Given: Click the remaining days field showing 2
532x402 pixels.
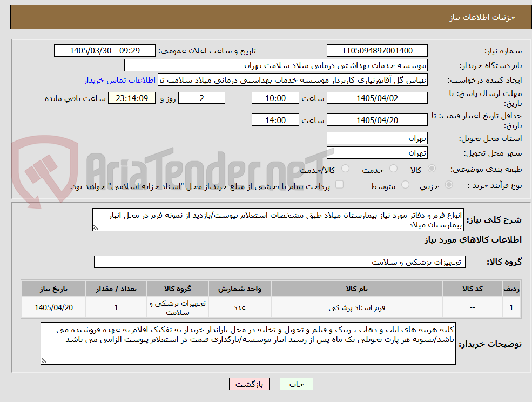Looking at the screenshot, I should [x=201, y=98].
